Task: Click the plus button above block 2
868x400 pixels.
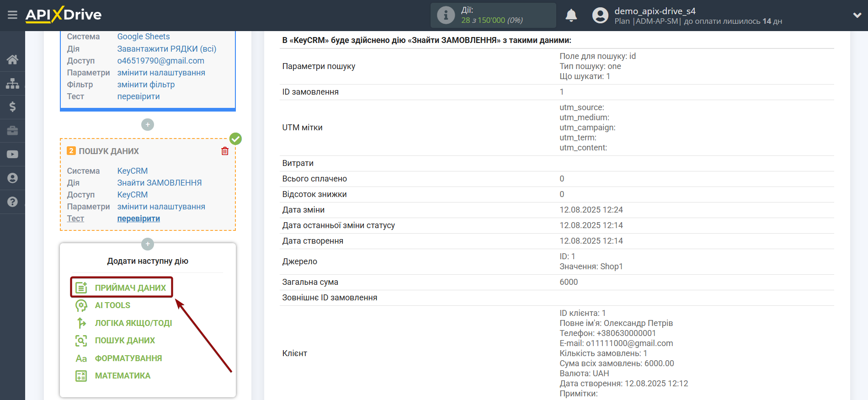Action: pos(148,124)
